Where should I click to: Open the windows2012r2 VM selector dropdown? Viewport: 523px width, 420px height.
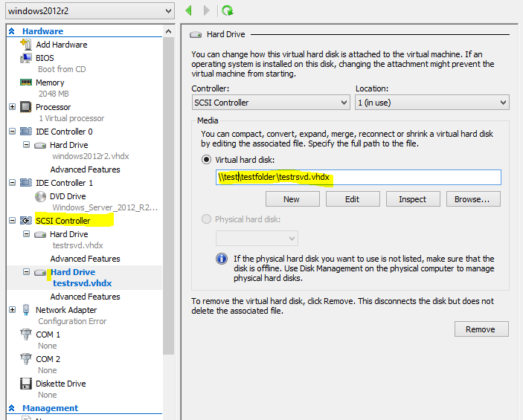click(x=90, y=11)
